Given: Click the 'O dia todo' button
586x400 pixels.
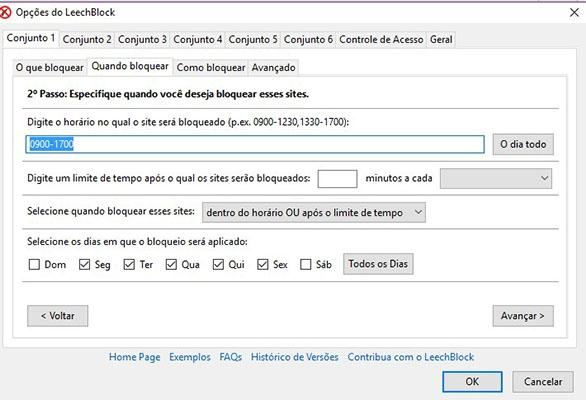Looking at the screenshot, I should [x=523, y=144].
